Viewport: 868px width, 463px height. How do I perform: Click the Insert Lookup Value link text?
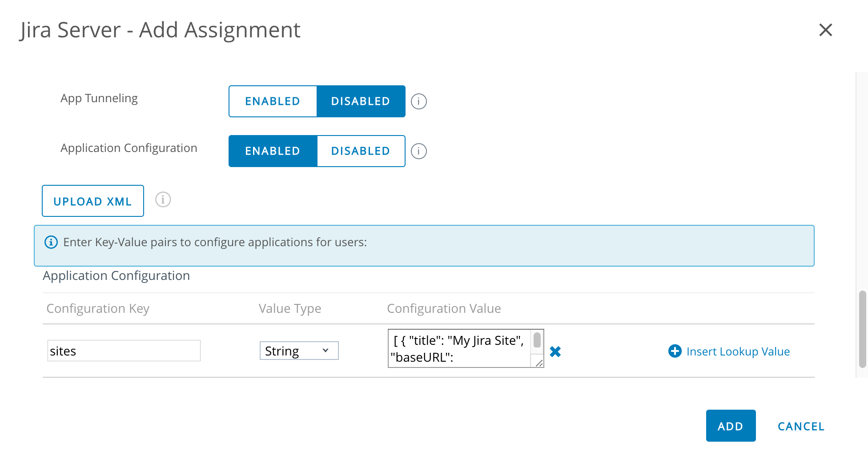(738, 351)
